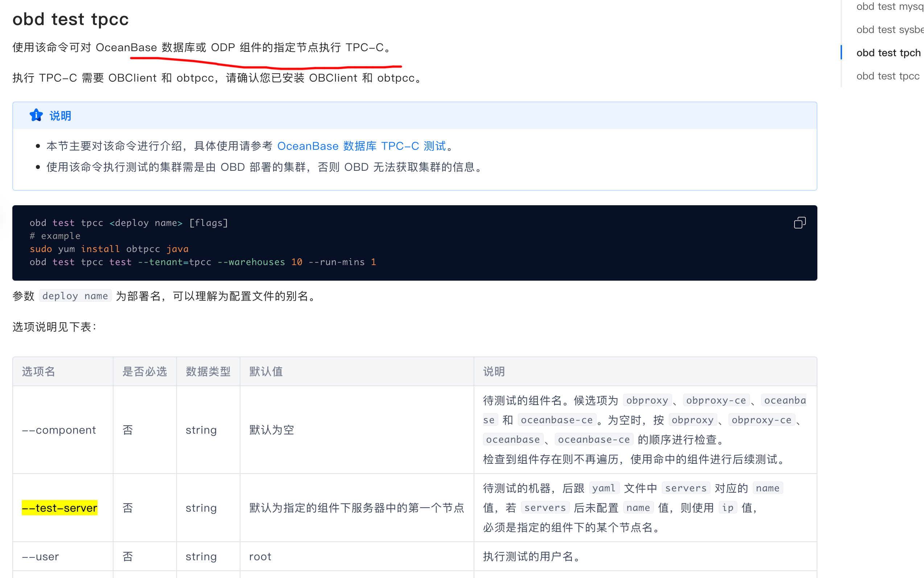Go to obd test mysqltest in sidebar
Screen dimensions: 924x578
[x=890, y=7]
